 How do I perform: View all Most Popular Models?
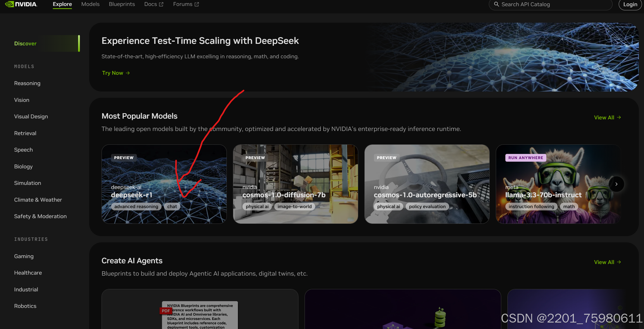pos(607,118)
